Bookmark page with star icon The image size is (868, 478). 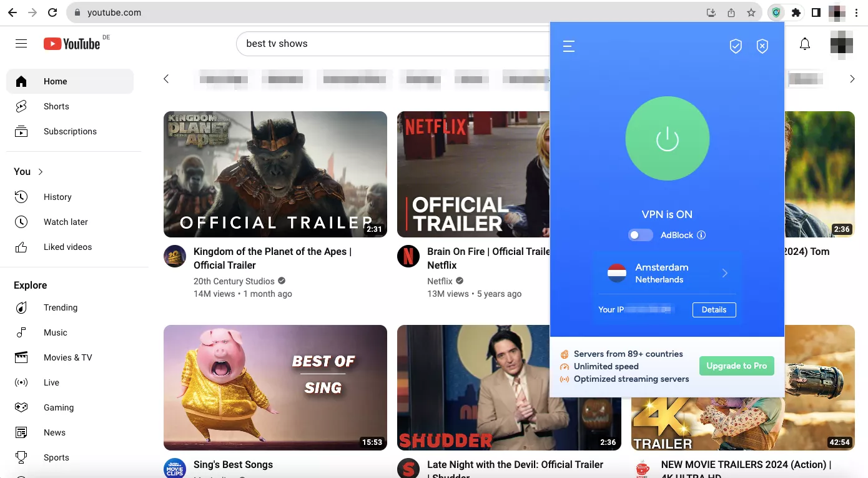(751, 12)
